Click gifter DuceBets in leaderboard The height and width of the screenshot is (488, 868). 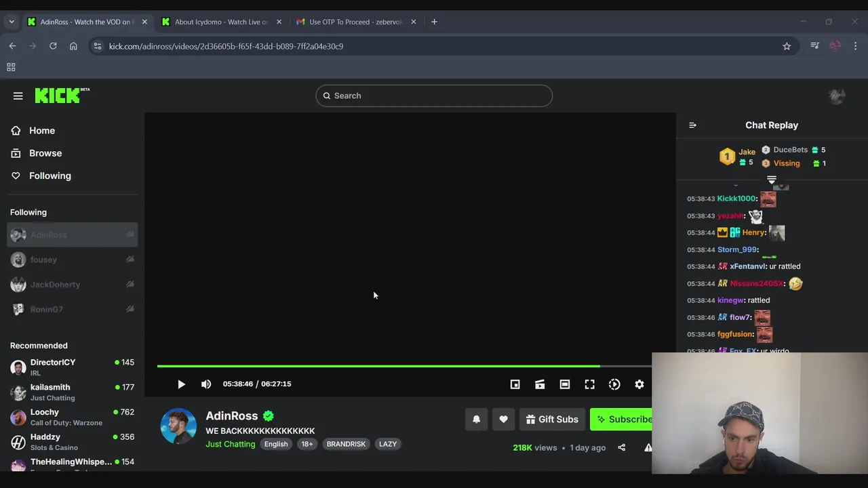(790, 150)
